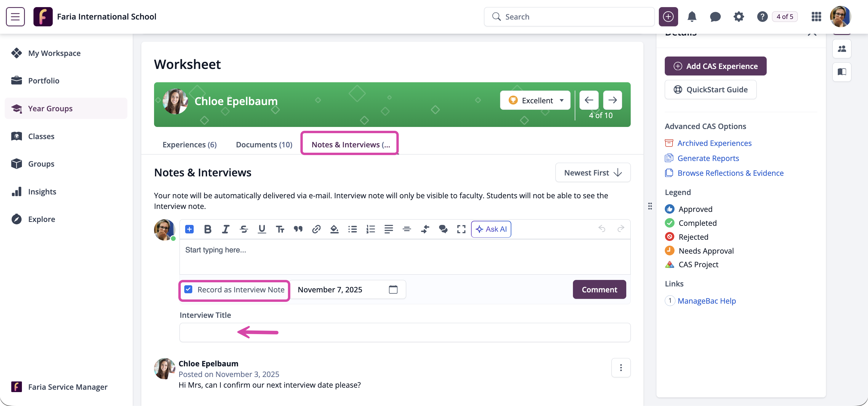Apply italic formatting in the note editor
This screenshot has height=406, width=868.
225,229
